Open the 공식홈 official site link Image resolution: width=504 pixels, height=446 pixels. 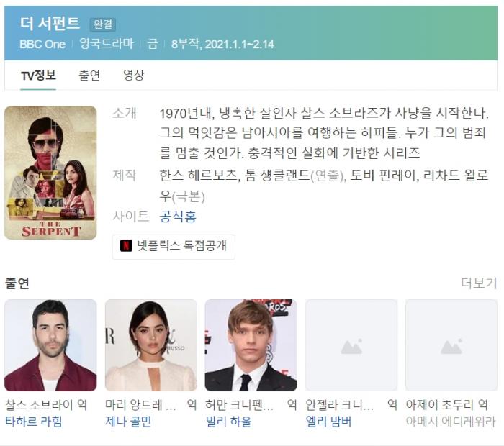(178, 217)
